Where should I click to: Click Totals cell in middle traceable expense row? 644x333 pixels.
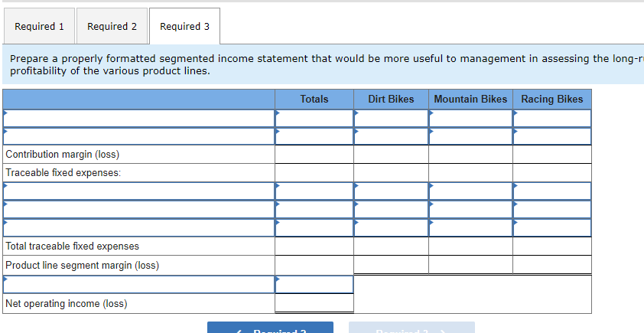point(314,209)
